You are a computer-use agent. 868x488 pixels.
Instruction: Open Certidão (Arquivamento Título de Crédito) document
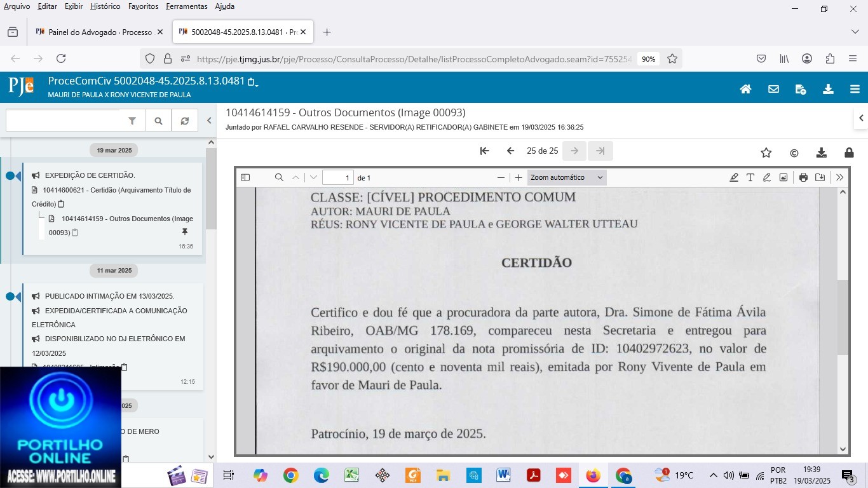[x=111, y=197]
